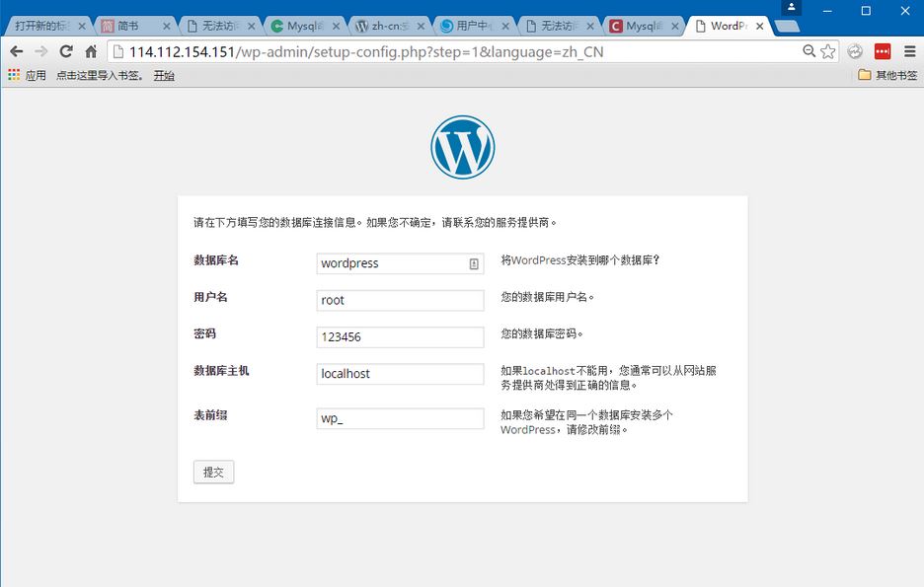The height and width of the screenshot is (587, 924).
Task: Click the 开始 bookmark link
Action: [164, 75]
